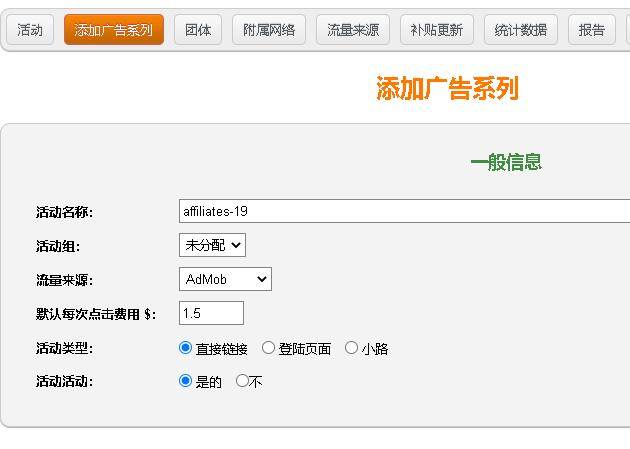Open the 活动 tab

[30, 30]
